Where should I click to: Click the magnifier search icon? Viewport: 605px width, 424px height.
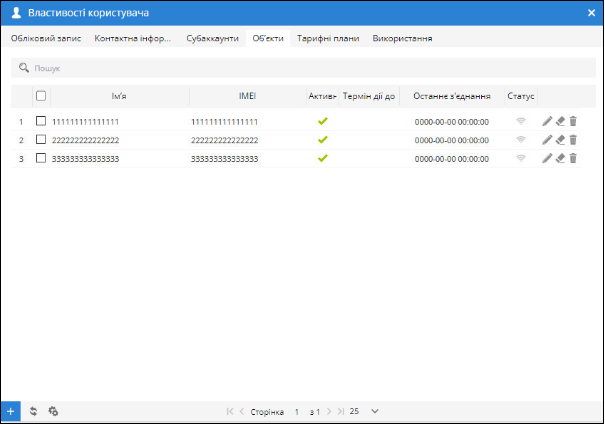tap(24, 68)
